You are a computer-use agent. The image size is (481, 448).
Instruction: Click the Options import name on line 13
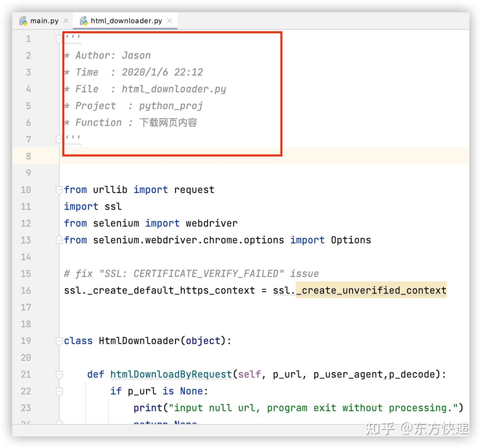coord(351,240)
